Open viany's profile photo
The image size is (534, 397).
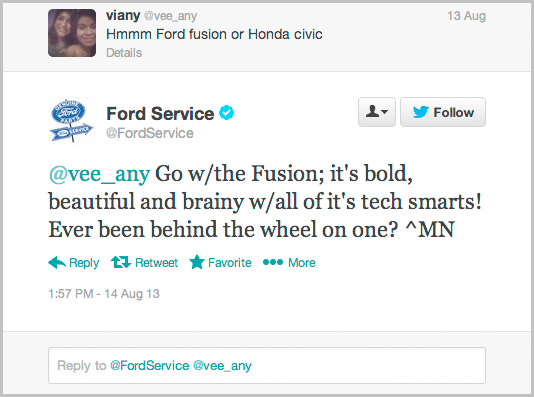(72, 33)
